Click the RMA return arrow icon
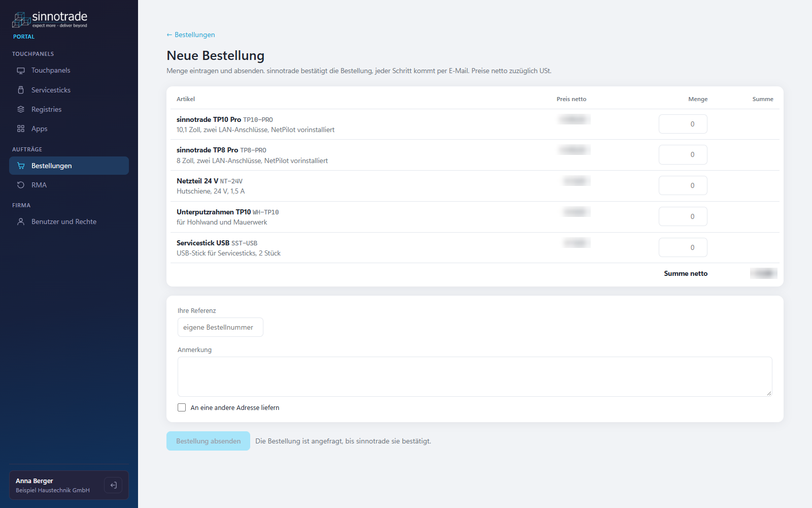The width and height of the screenshot is (812, 508). [21, 185]
